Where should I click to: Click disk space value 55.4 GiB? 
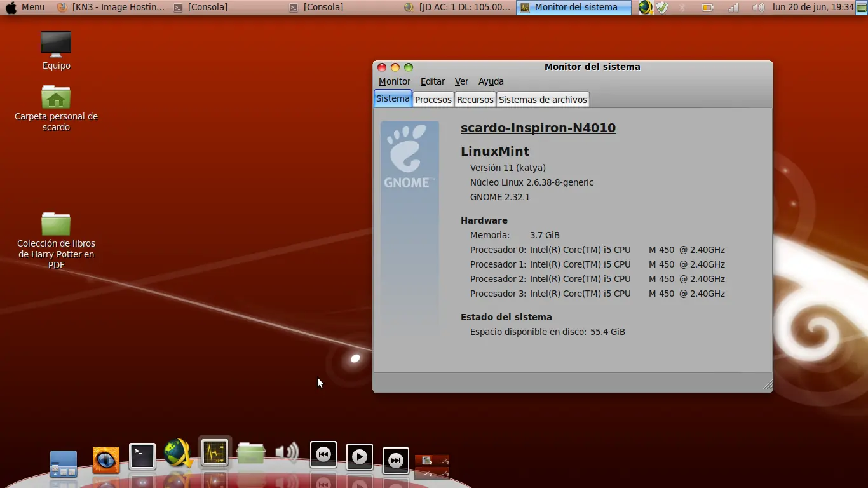(607, 332)
